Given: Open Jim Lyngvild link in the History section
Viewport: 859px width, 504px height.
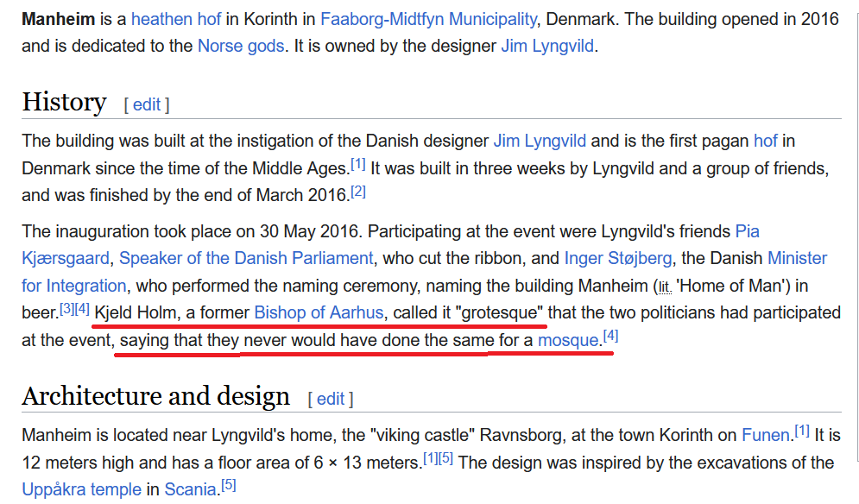Looking at the screenshot, I should tap(540, 141).
